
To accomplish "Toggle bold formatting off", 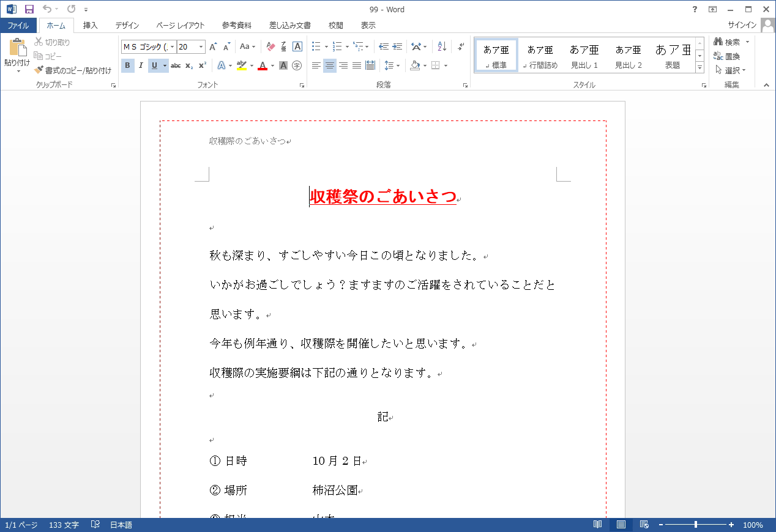I will point(127,65).
